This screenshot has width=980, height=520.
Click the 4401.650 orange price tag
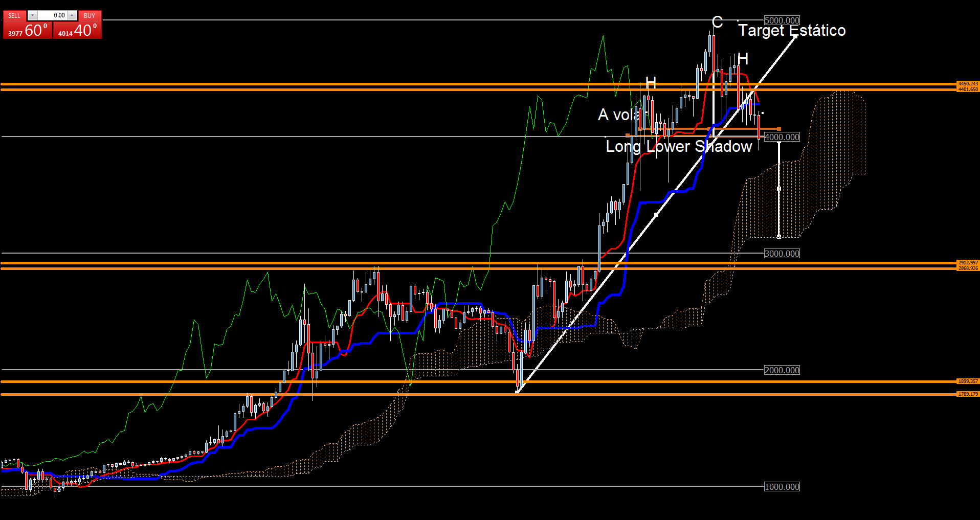(x=968, y=89)
